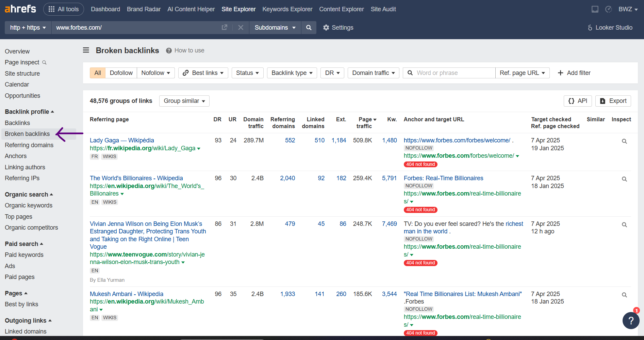Screen dimensions: 644x340
Task: Click the API button
Action: pos(578,101)
